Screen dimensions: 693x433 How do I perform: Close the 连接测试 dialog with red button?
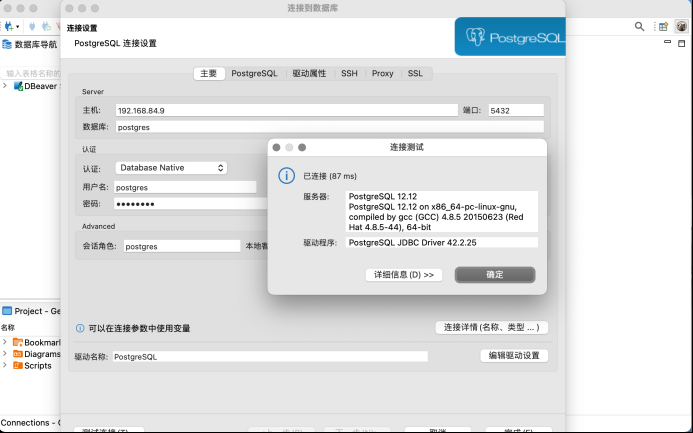click(x=276, y=147)
